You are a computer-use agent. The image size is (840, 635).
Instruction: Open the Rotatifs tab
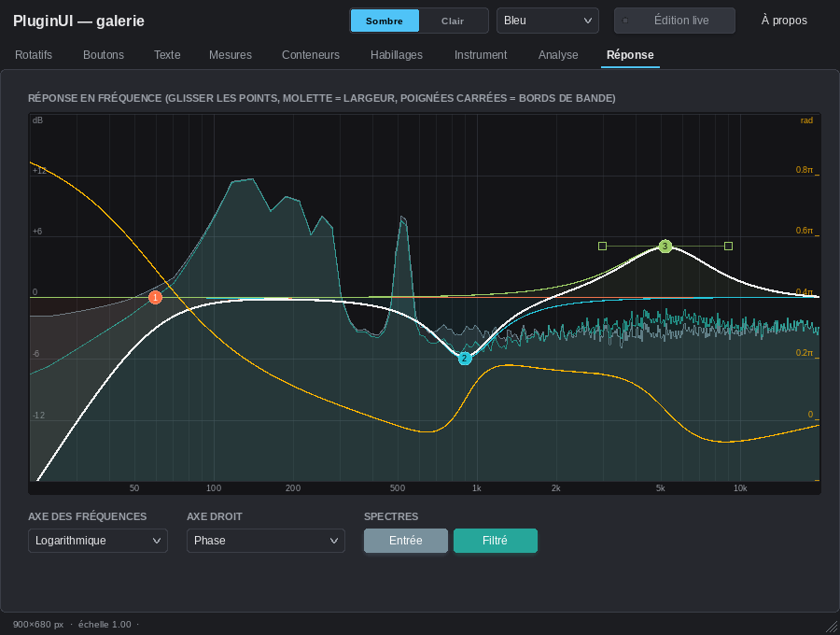(x=34, y=55)
